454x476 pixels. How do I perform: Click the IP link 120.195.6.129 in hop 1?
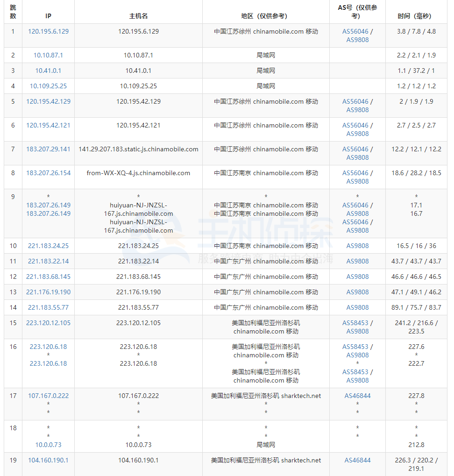(x=48, y=32)
